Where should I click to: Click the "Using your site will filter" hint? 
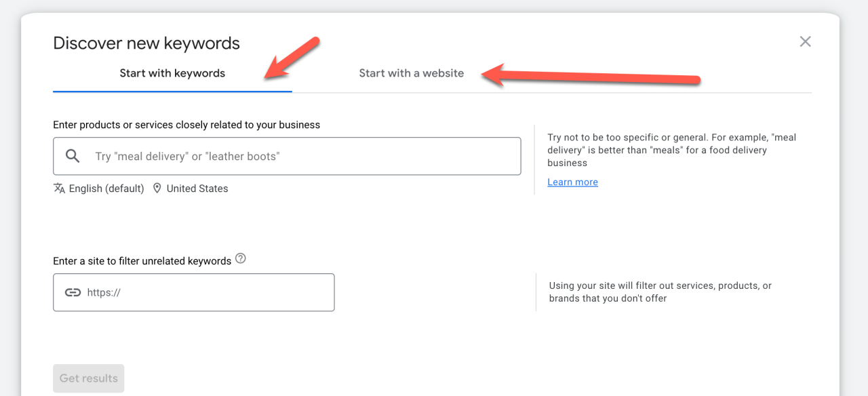[x=660, y=292]
